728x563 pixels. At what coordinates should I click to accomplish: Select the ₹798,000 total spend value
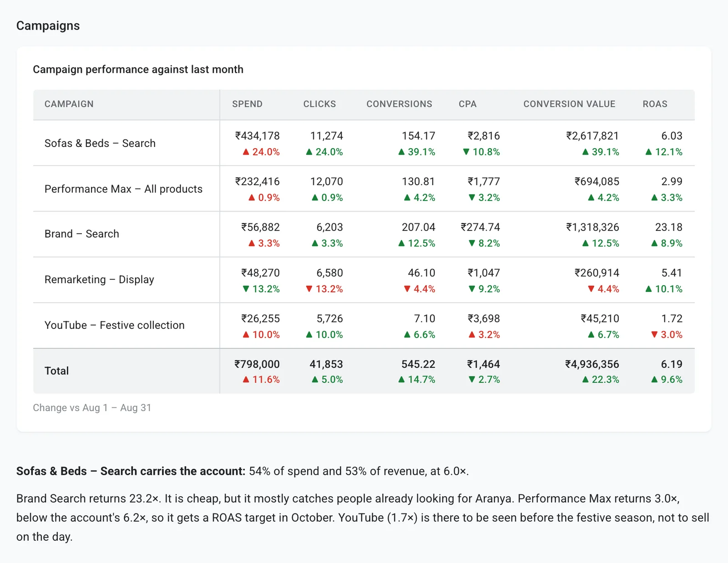pyautogui.click(x=257, y=364)
